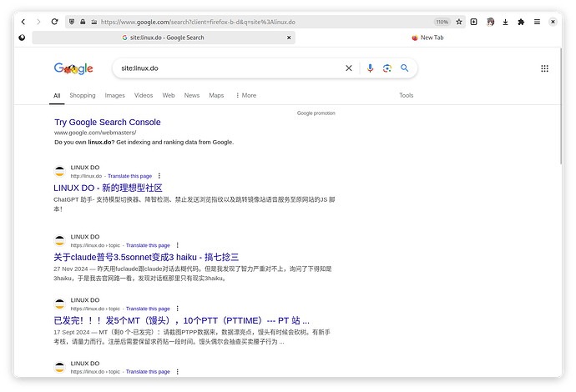Open three-dot options for claude haiku result
Viewport: 576px width, 392px height.
(x=178, y=245)
